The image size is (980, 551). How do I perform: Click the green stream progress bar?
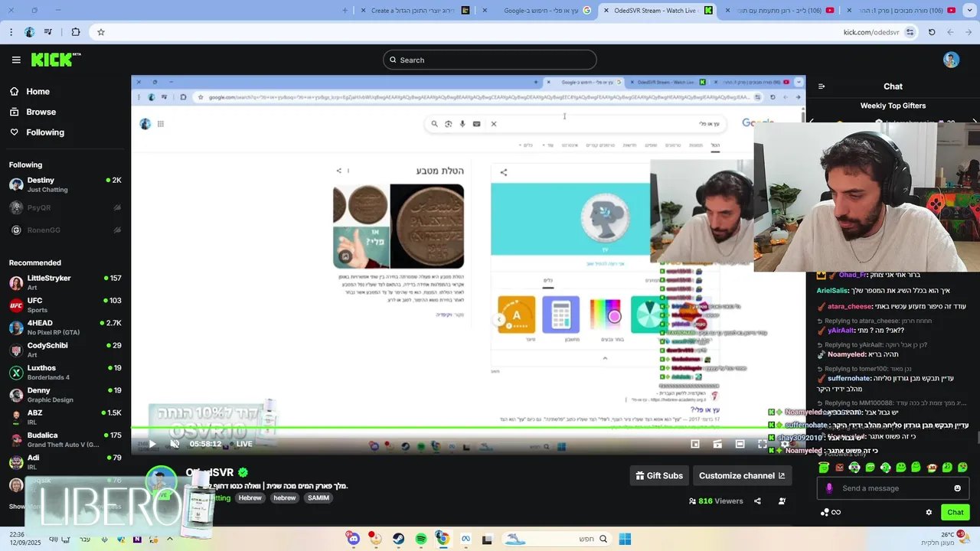point(468,428)
